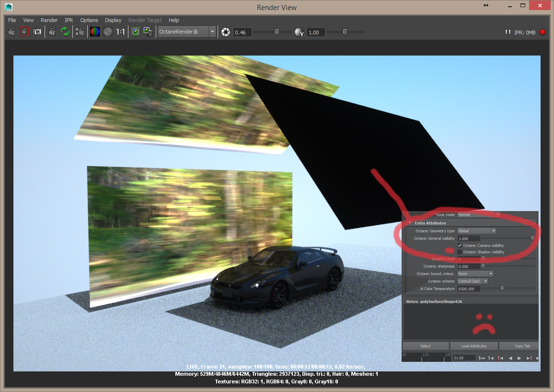Viewport: 554px width, 392px height.
Task: Open the OctaneRender renderer dropdown
Action: (186, 32)
